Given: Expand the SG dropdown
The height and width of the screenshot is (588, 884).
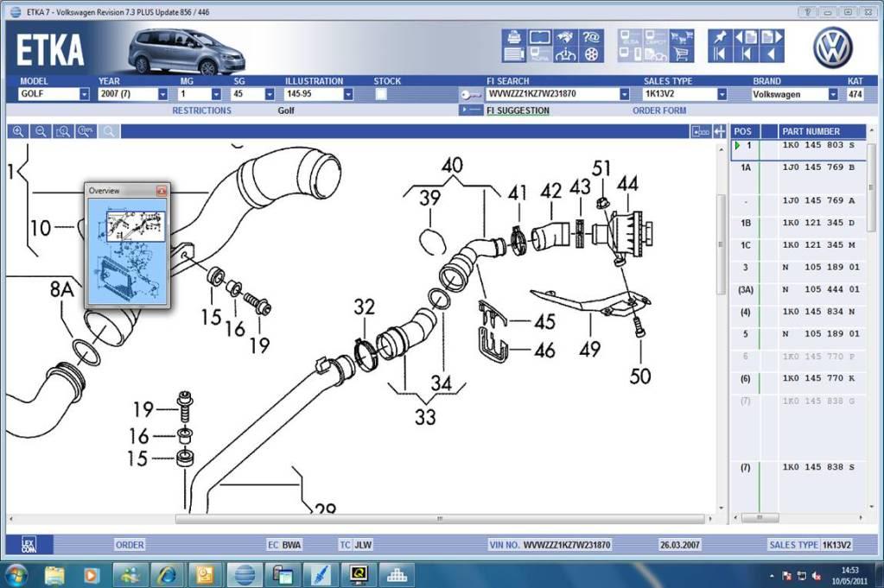Looking at the screenshot, I should pyautogui.click(x=270, y=94).
